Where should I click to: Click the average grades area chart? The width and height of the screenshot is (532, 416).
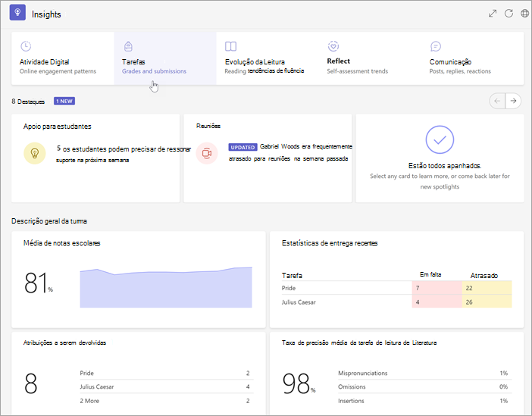(166, 287)
